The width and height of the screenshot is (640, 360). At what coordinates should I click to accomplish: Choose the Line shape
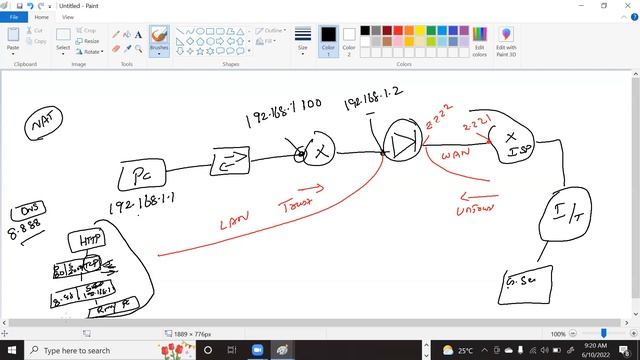[x=180, y=31]
